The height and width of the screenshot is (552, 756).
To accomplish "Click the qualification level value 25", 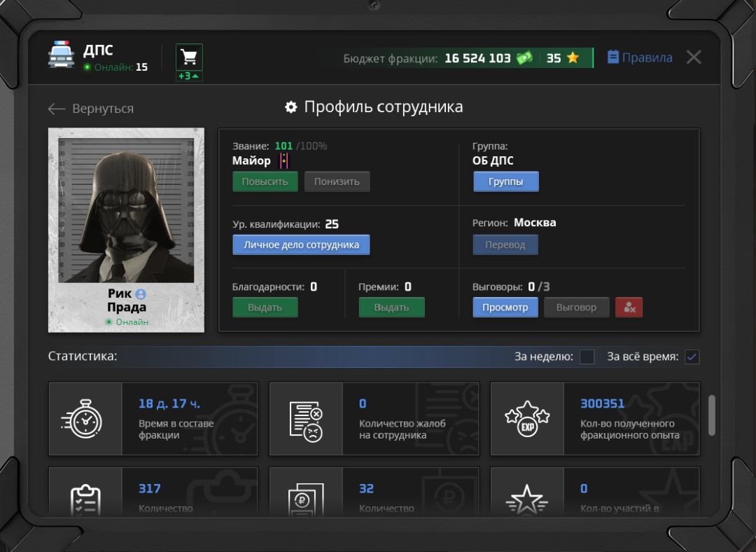I will click(x=332, y=224).
